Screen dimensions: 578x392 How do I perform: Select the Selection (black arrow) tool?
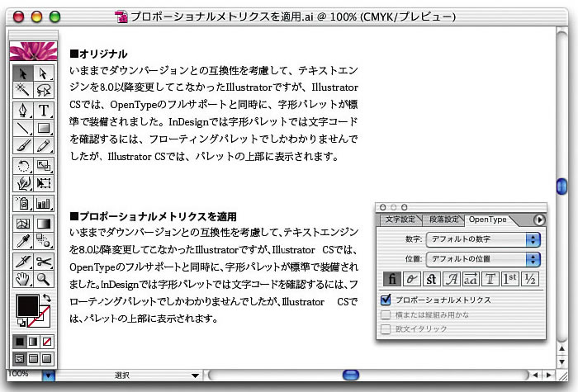tap(23, 73)
